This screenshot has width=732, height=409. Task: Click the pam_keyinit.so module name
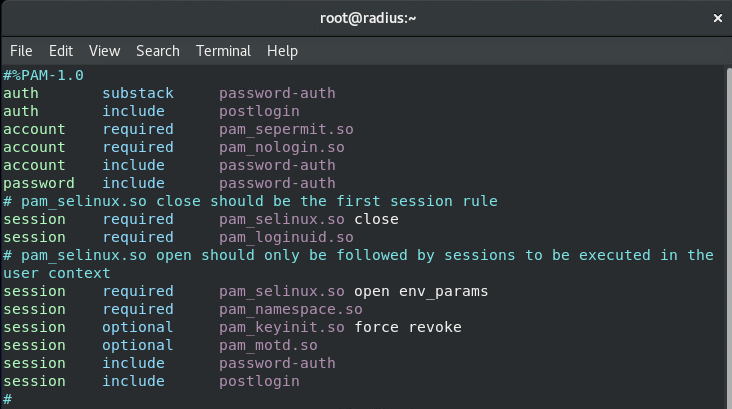coord(281,327)
